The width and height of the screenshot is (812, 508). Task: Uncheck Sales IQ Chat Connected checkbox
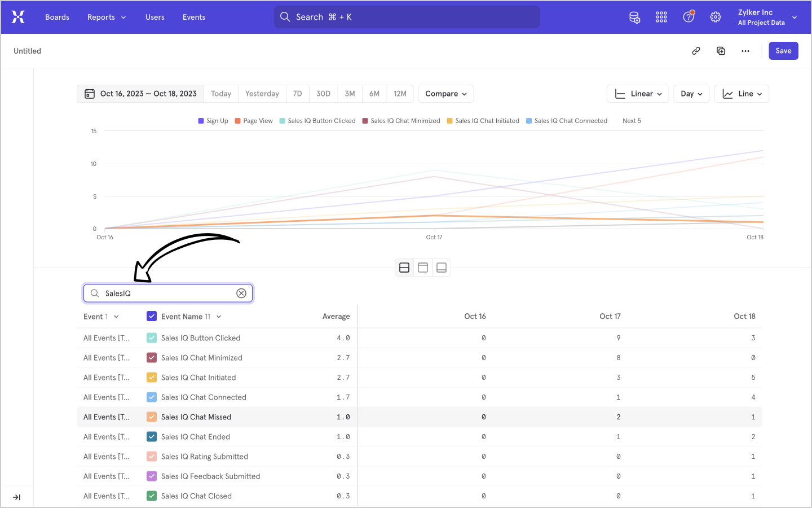point(152,397)
